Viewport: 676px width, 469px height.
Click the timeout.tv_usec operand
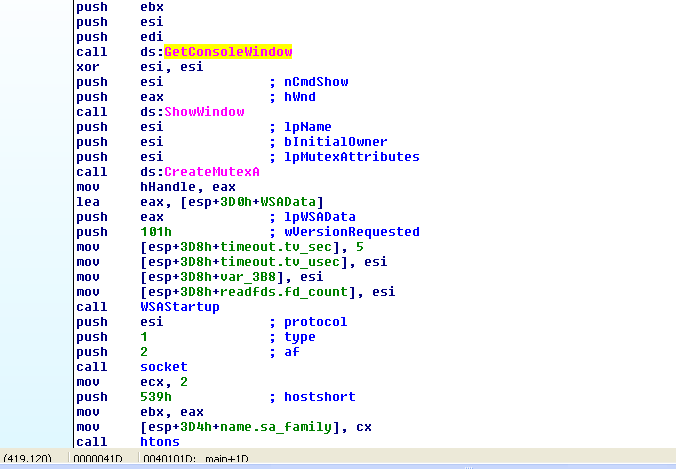(x=279, y=262)
